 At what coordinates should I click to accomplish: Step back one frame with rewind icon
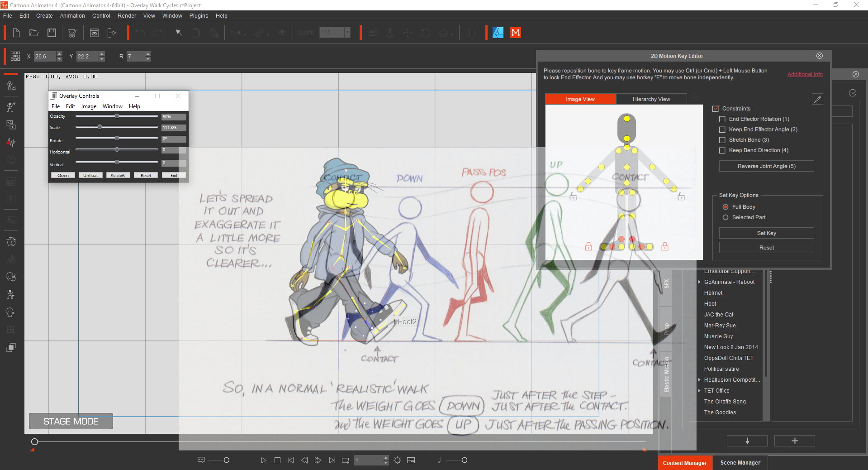[x=304, y=460]
